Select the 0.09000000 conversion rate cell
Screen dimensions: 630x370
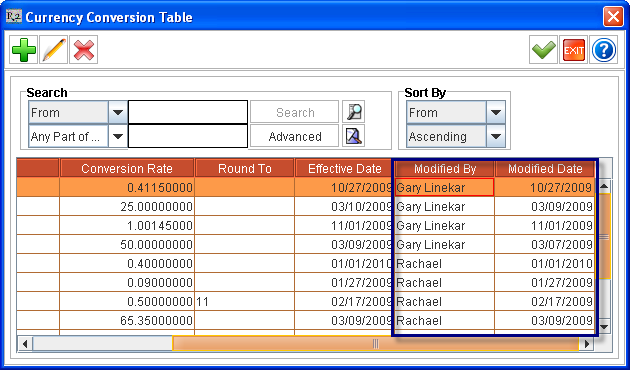click(127, 282)
